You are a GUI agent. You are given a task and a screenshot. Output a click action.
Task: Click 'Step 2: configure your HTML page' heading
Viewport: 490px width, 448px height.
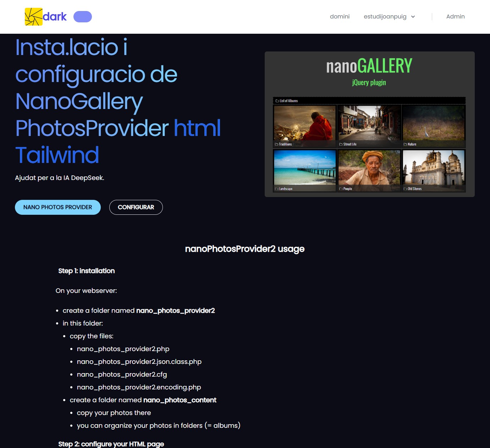(x=111, y=444)
